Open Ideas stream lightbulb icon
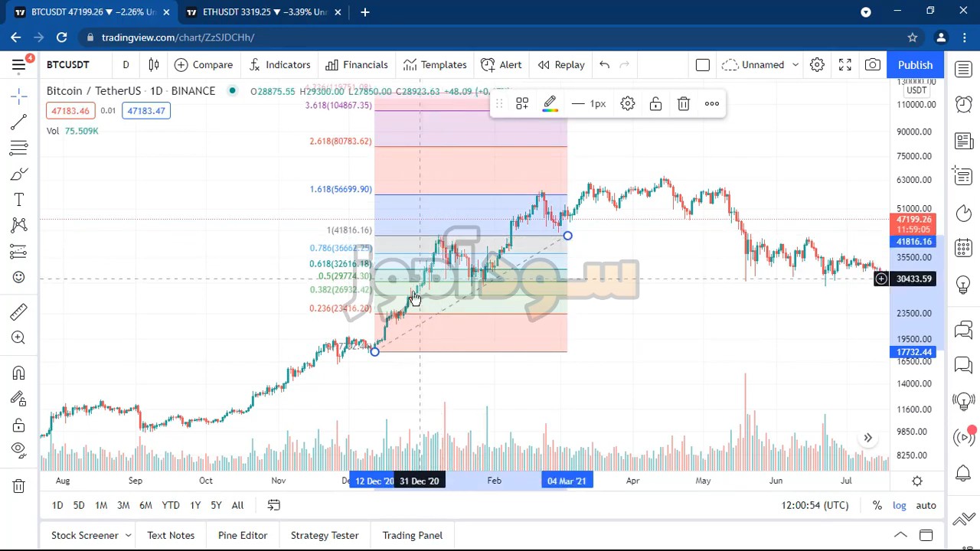 coord(964,285)
